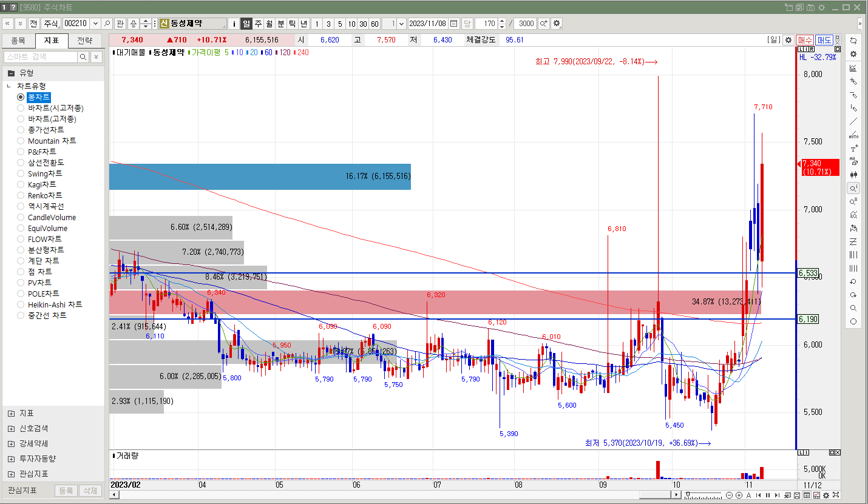
Task: Click the 'A' auto-fit icon in bottom toolbar
Action: coord(748,495)
